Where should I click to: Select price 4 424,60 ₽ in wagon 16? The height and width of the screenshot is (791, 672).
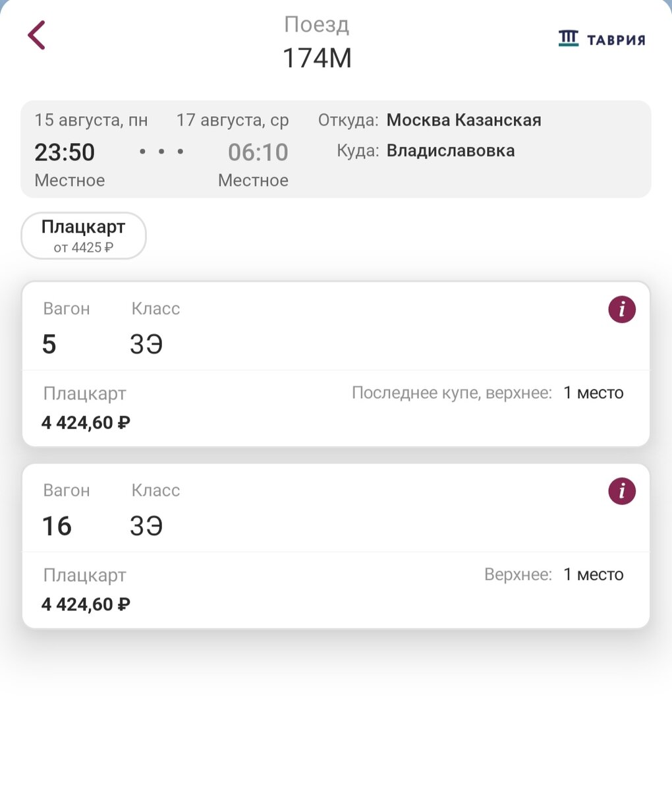86,604
